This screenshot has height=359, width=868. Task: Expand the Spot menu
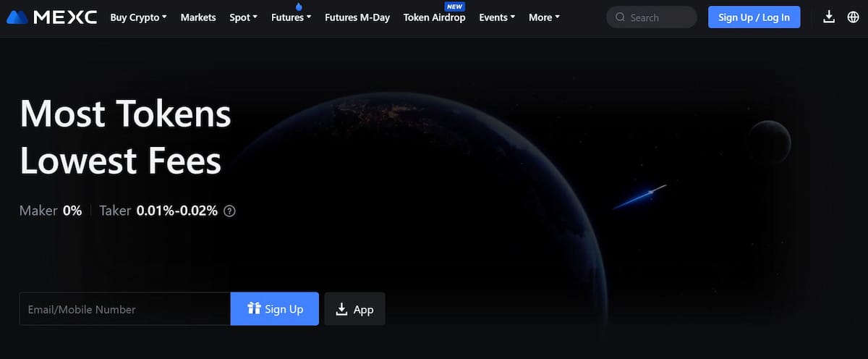[x=243, y=17]
